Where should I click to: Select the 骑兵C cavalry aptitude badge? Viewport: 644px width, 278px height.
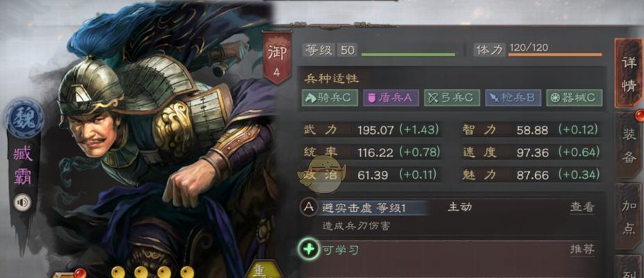point(330,98)
